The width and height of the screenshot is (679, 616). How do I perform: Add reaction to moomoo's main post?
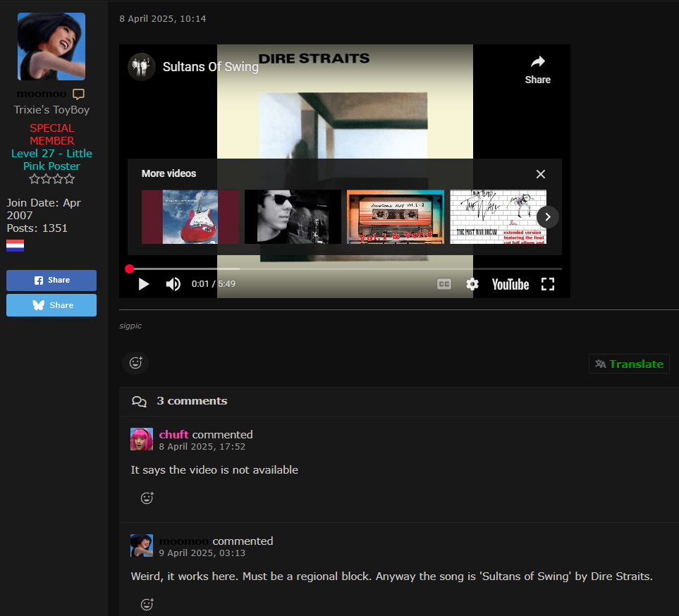coord(135,362)
